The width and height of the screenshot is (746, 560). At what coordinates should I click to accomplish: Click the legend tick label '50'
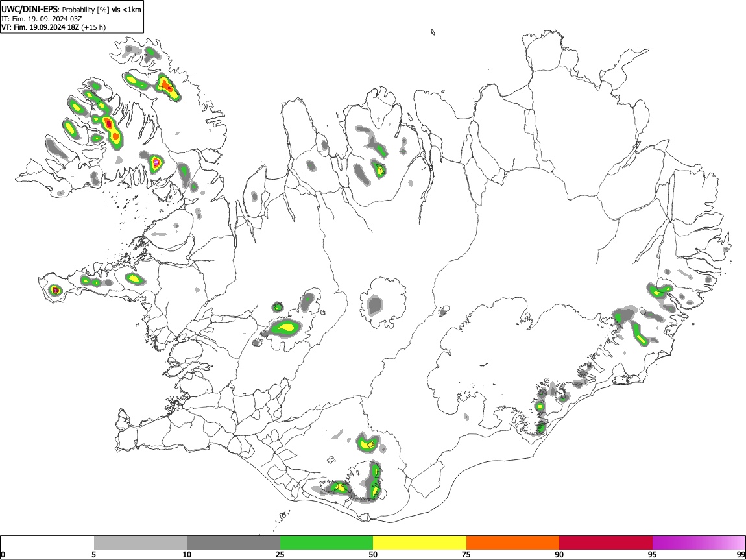373,554
